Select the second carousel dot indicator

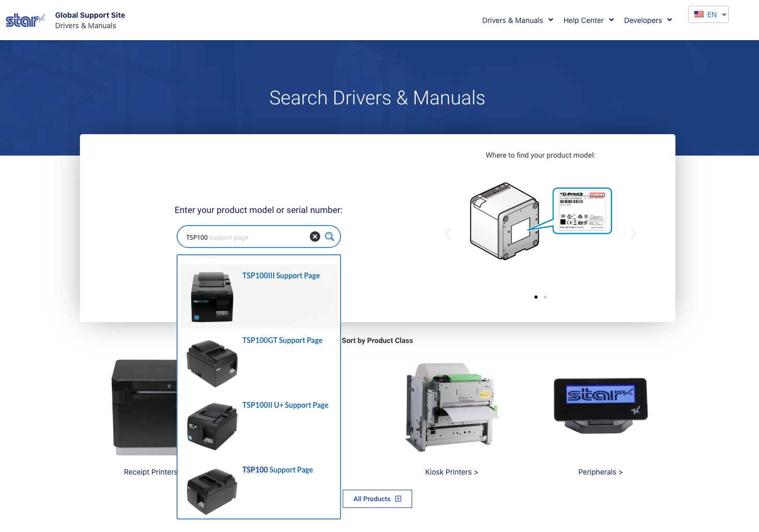(545, 297)
